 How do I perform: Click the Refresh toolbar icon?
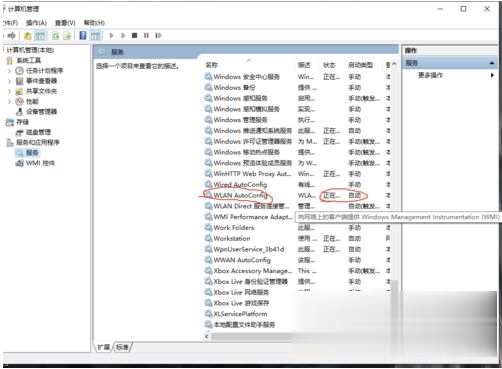pyautogui.click(x=55, y=35)
